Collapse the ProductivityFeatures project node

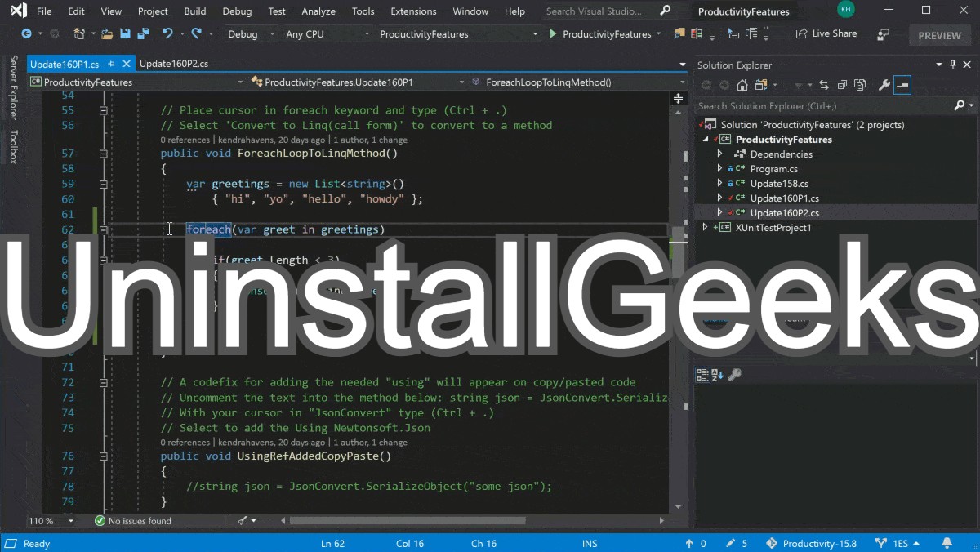[x=706, y=139]
